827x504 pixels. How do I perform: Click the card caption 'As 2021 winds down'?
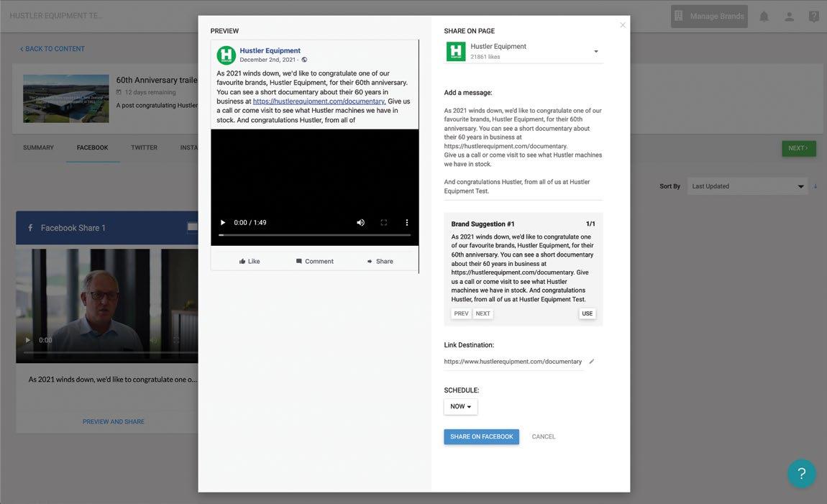pyautogui.click(x=113, y=380)
